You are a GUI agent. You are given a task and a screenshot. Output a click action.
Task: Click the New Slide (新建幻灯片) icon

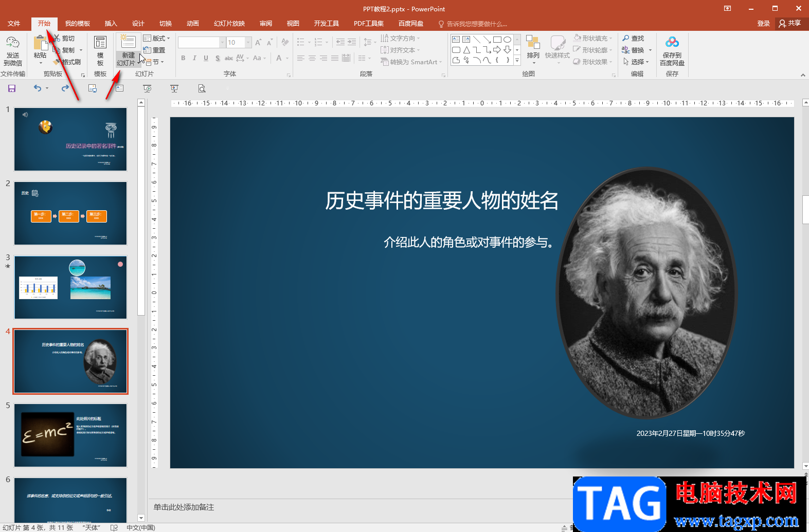pos(128,42)
